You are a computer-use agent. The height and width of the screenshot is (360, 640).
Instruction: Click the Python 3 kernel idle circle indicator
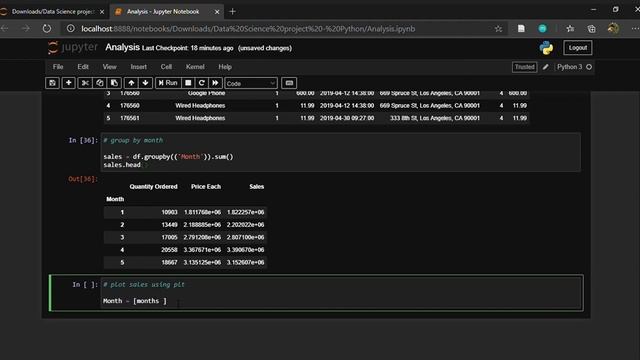point(589,67)
